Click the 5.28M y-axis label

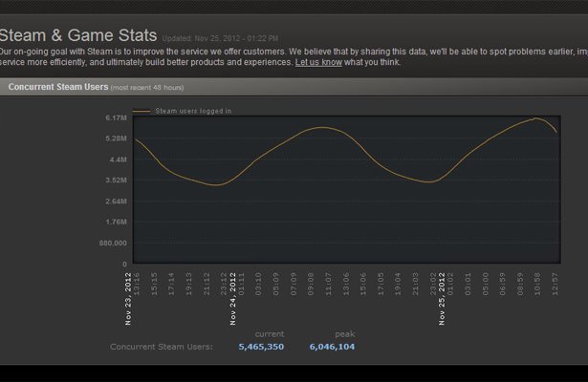pos(117,138)
